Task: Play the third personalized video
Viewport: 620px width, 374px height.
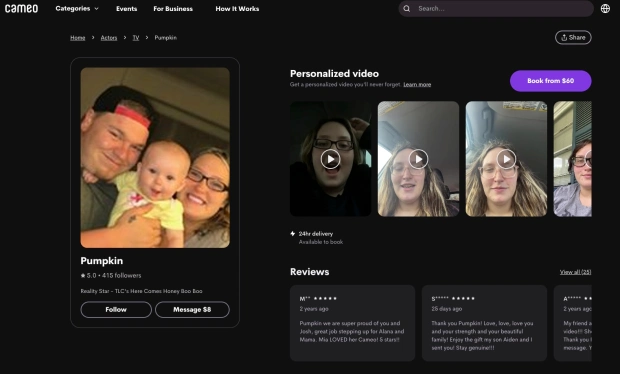Action: pyautogui.click(x=506, y=159)
